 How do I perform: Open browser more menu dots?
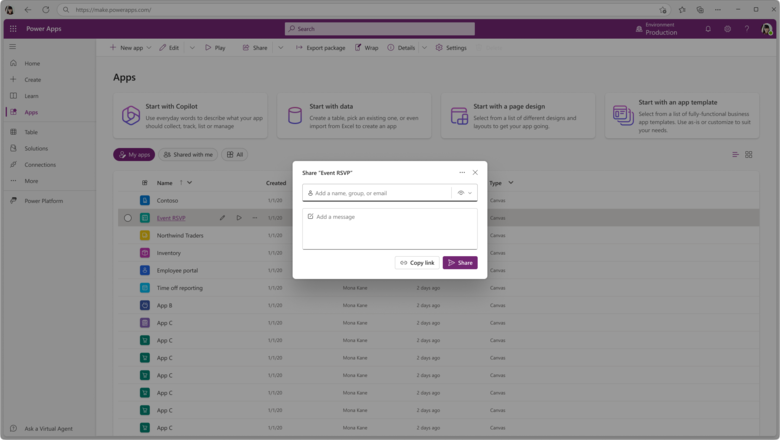click(x=718, y=9)
